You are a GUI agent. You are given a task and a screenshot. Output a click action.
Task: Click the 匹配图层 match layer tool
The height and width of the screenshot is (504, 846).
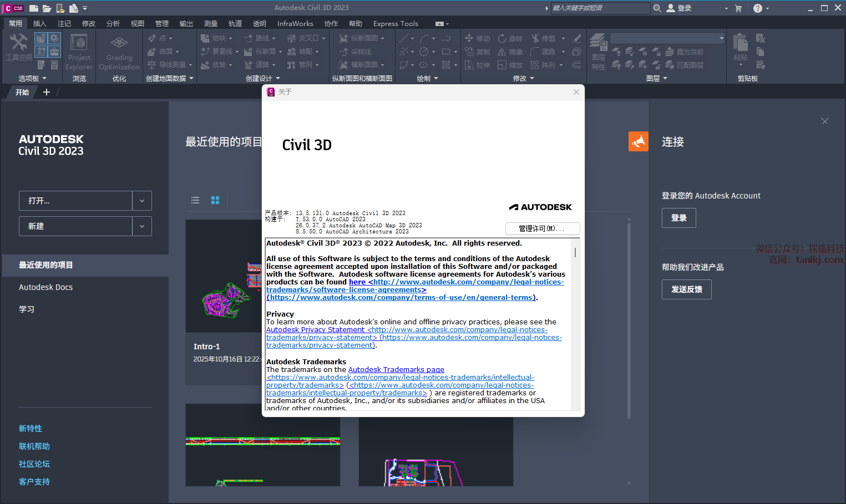click(x=684, y=65)
